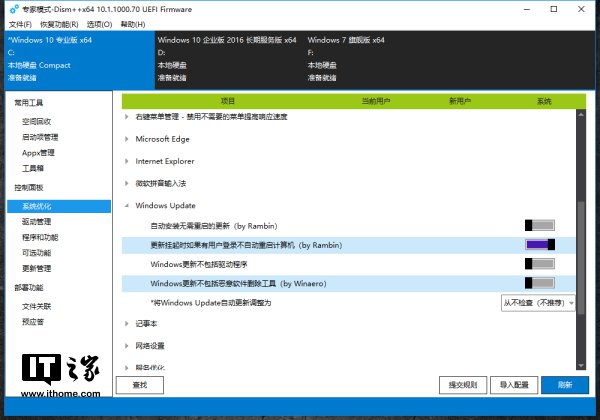The image size is (600, 420).
Task: Click the Dism++ app icon in title bar
Action: click(8, 8)
